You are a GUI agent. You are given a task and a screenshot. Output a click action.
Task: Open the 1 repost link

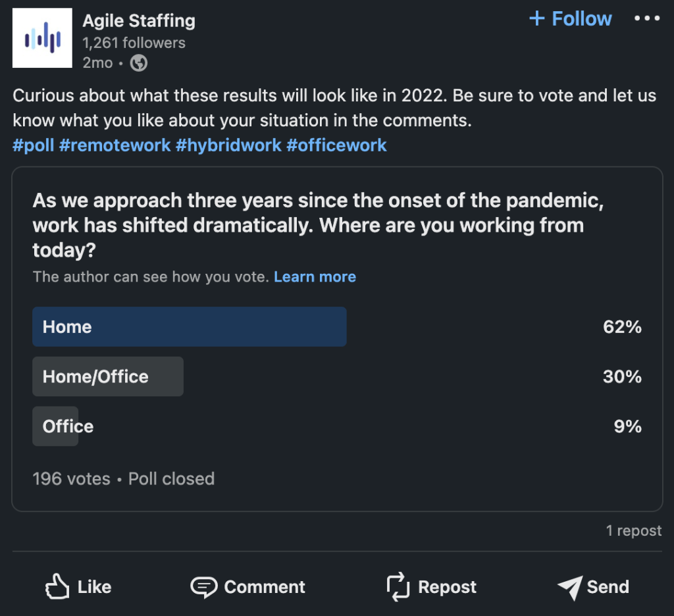(x=634, y=530)
